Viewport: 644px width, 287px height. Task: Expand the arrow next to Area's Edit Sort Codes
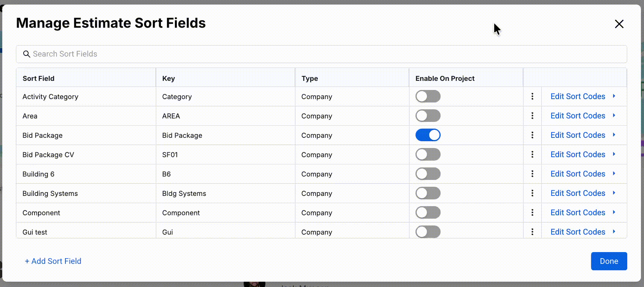point(614,115)
